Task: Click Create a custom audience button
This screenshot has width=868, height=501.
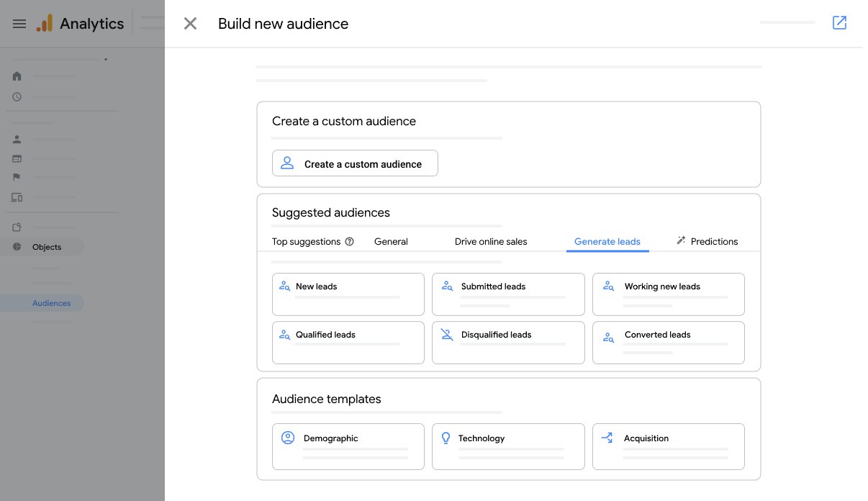Action: coord(355,163)
